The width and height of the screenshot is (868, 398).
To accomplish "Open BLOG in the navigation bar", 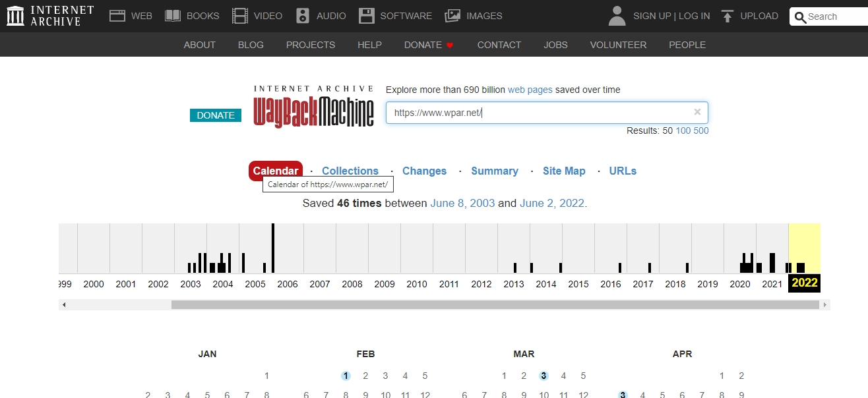I will [251, 45].
